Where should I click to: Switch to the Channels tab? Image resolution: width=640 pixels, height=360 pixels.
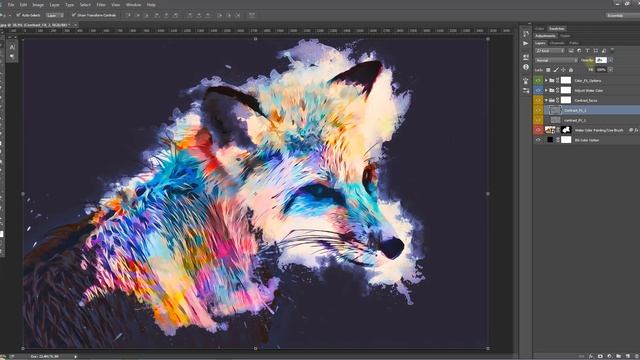[x=557, y=43]
